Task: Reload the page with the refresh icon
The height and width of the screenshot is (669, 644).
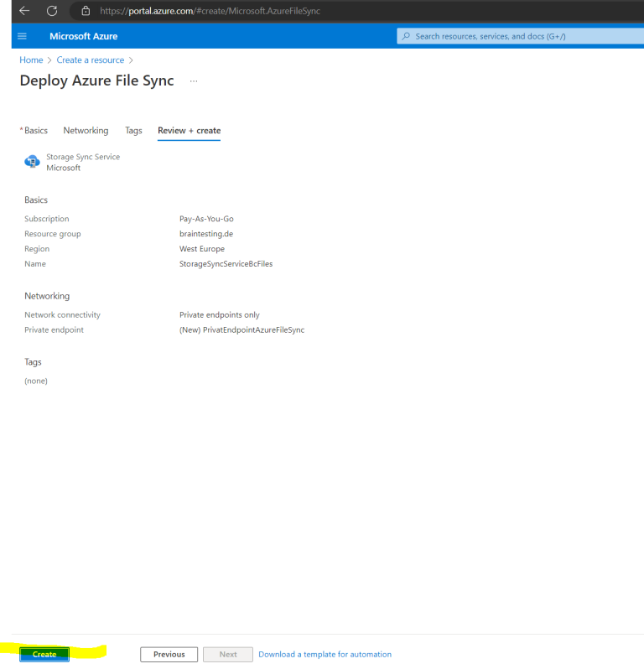Action: [x=52, y=11]
